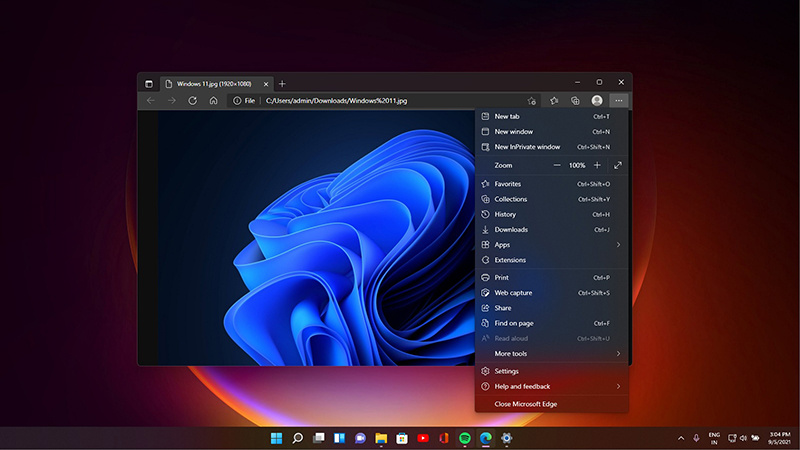Open Favorites from the menu
The width and height of the screenshot is (800, 450).
pos(552,184)
